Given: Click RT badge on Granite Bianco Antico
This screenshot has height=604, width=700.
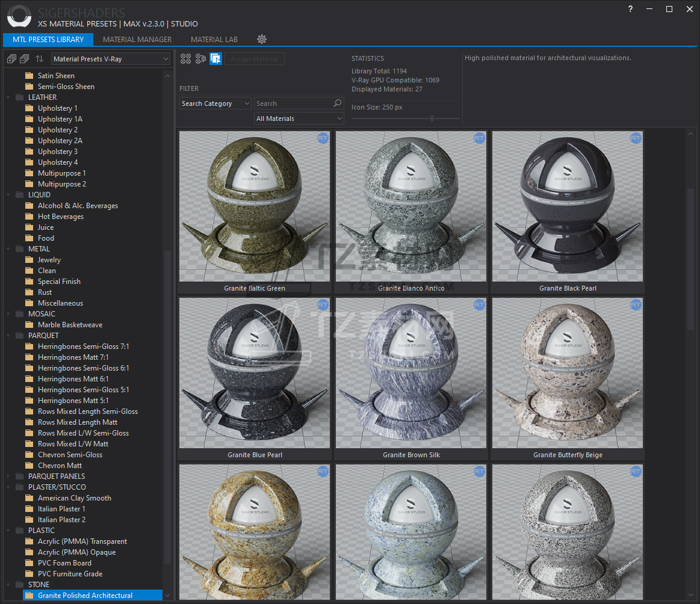Looking at the screenshot, I should coord(479,138).
